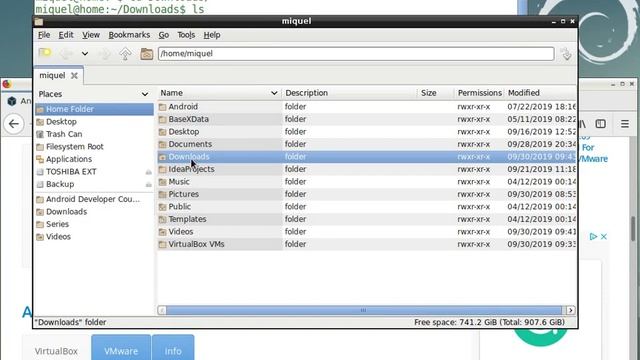Select Home Folder in Places
This screenshot has width=640, height=360.
[94, 109]
